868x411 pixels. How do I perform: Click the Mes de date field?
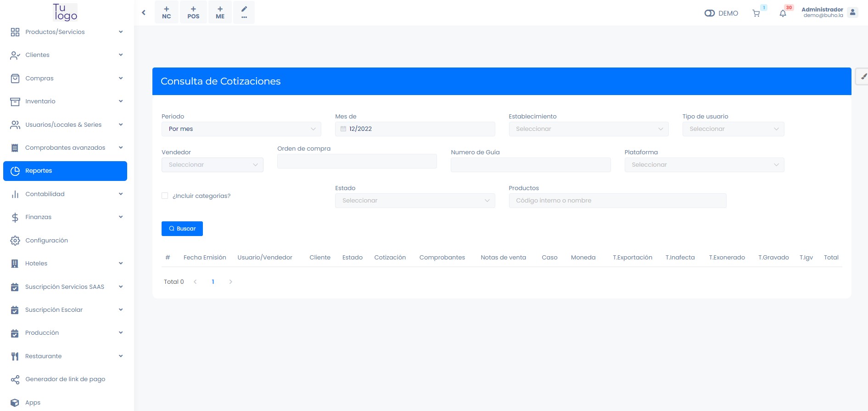pos(414,129)
